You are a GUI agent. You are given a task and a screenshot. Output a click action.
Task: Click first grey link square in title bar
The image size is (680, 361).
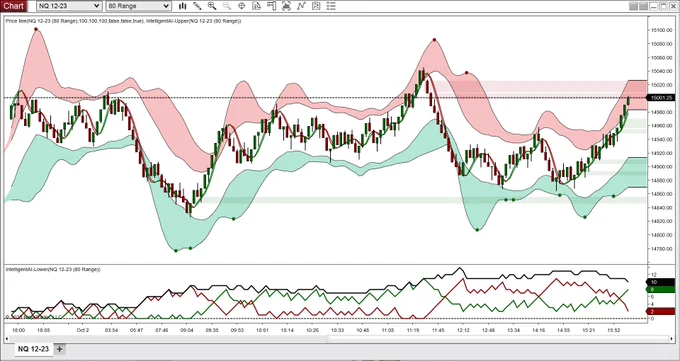(x=634, y=6)
